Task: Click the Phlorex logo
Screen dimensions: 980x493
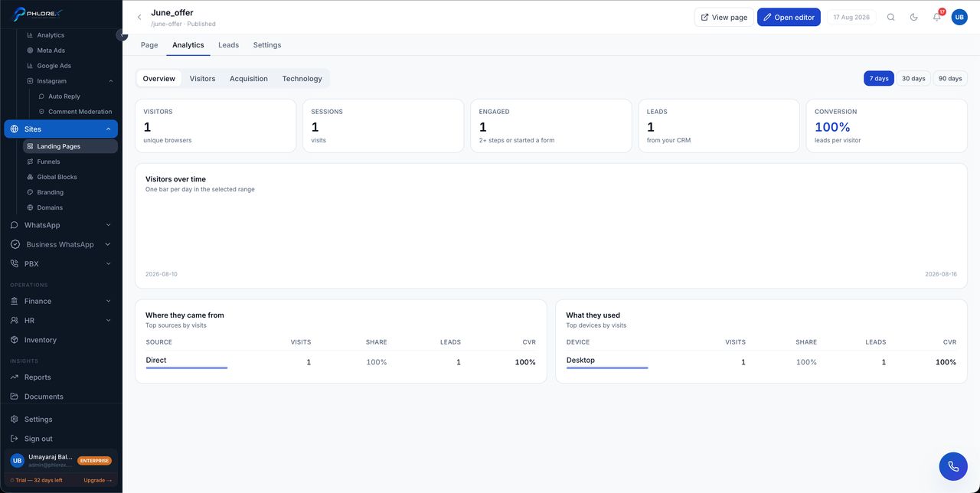Action: (x=37, y=14)
